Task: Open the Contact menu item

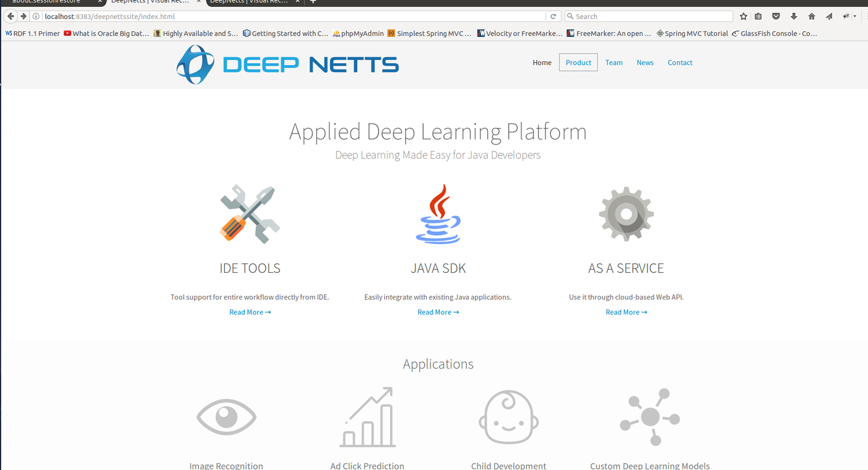Action: point(680,62)
